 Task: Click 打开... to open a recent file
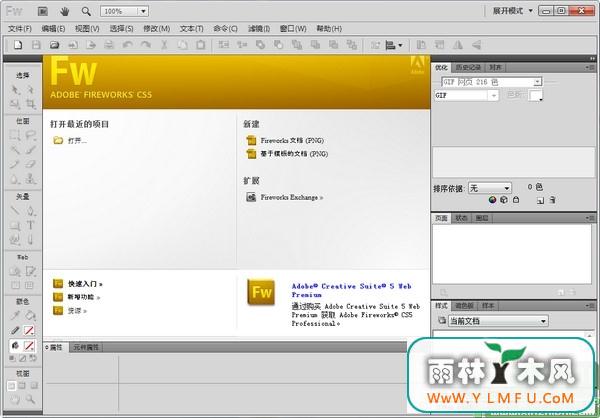click(x=77, y=140)
